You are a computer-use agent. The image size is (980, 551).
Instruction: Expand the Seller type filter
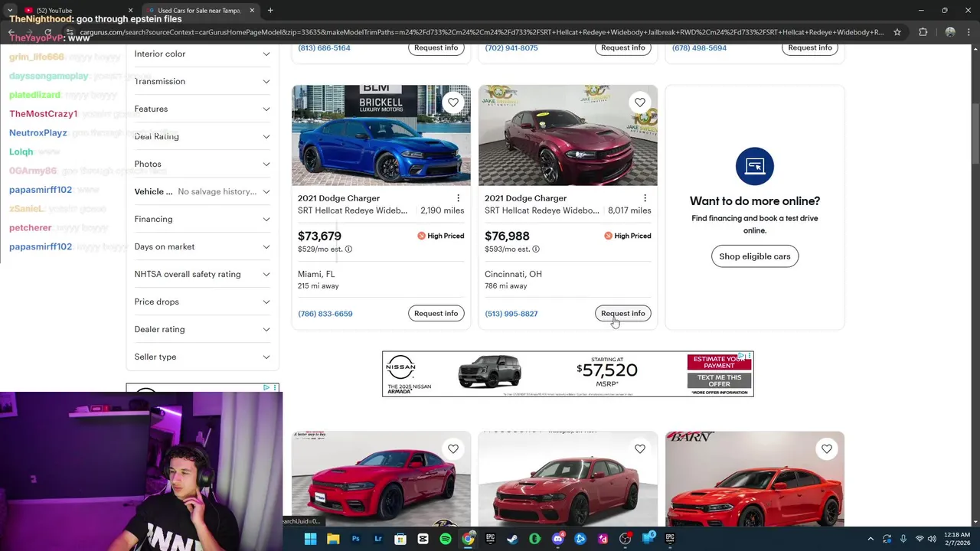[x=202, y=357]
